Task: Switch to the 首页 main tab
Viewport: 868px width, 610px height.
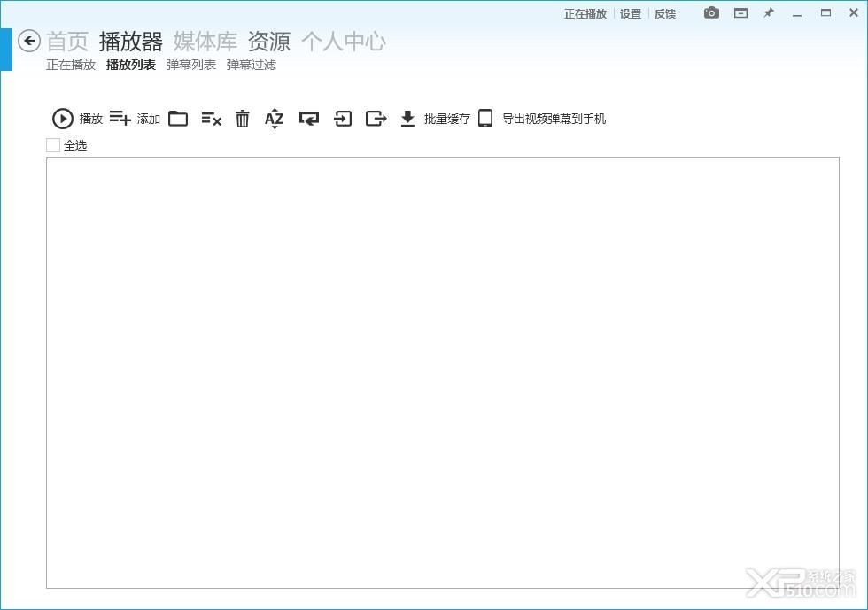Action: pyautogui.click(x=67, y=42)
